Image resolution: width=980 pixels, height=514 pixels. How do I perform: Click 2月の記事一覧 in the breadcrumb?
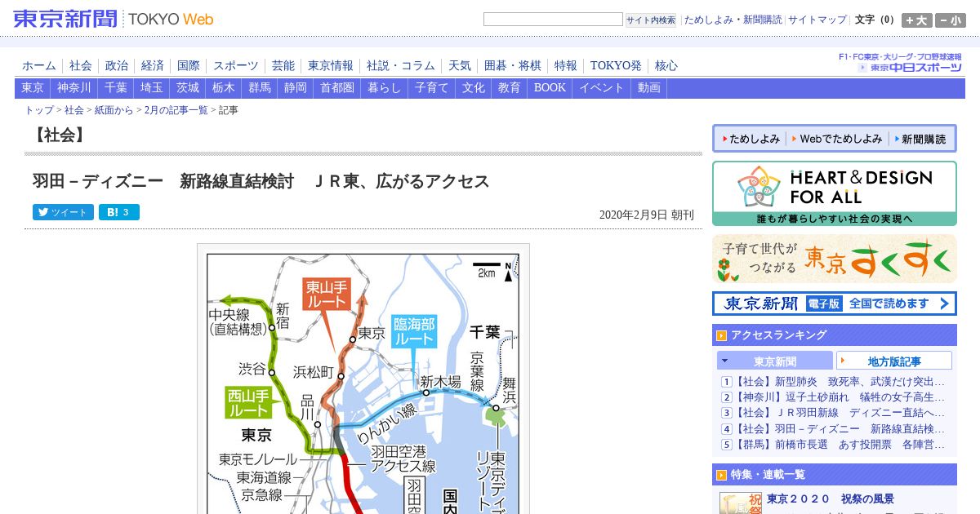click(176, 110)
